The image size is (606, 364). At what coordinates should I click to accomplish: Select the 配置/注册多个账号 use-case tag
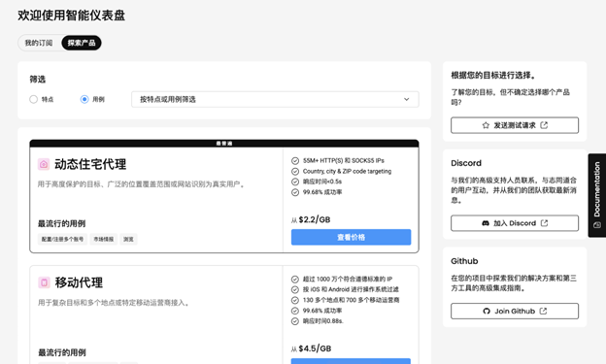[62, 239]
